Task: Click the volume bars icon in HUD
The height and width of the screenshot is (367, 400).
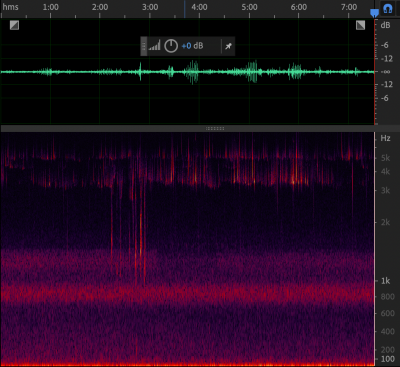Action: point(154,46)
